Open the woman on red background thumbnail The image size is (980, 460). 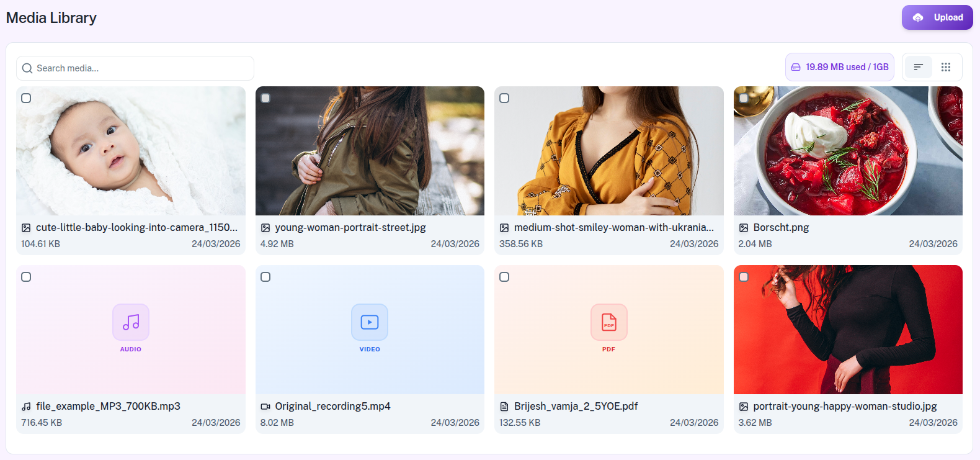[x=848, y=330]
